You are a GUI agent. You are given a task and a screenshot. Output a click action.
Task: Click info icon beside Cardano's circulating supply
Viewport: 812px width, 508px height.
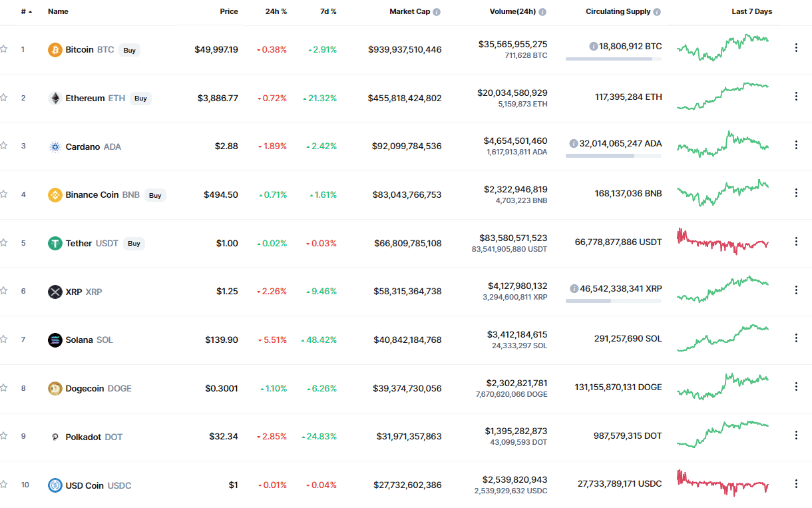click(573, 143)
